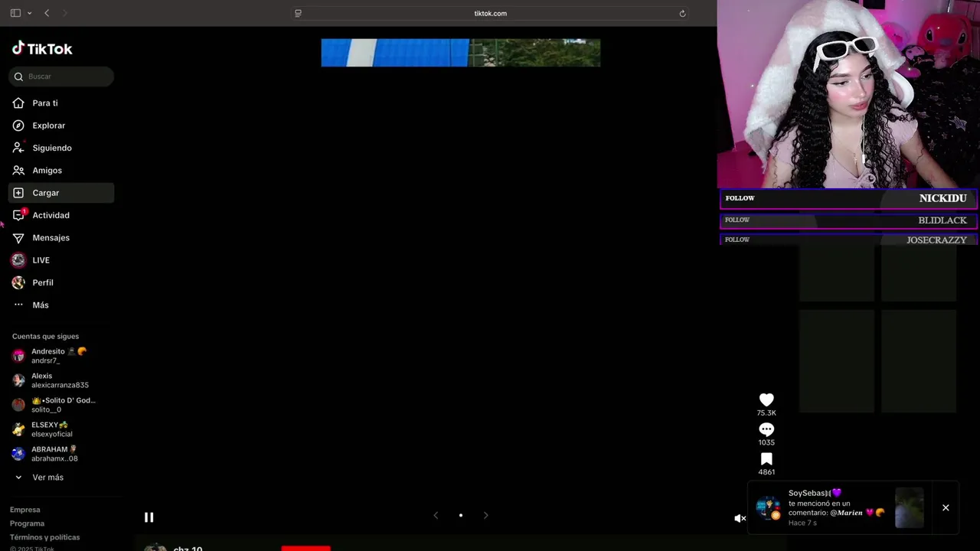Go to next carousel slide

[485, 515]
